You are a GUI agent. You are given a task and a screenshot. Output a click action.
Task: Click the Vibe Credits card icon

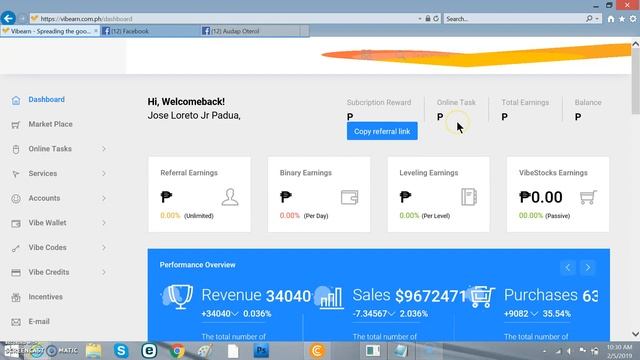point(16,273)
